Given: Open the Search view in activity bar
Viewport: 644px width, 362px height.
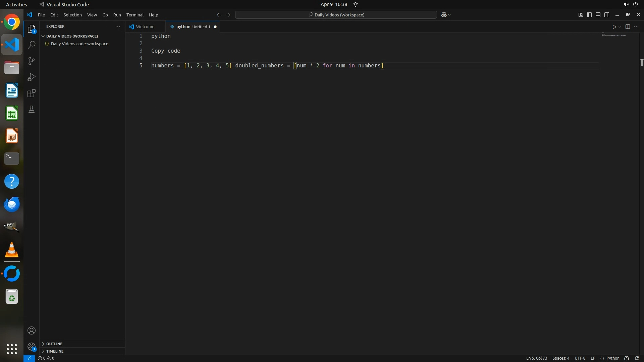Looking at the screenshot, I should pos(32,45).
